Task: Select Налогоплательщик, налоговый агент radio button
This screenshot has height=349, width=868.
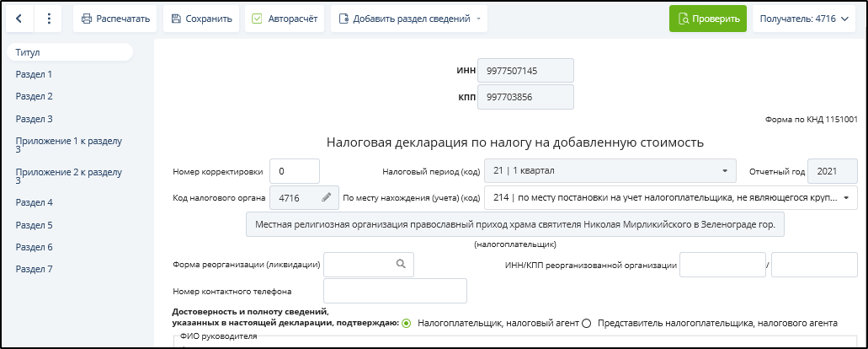Action: (407, 323)
